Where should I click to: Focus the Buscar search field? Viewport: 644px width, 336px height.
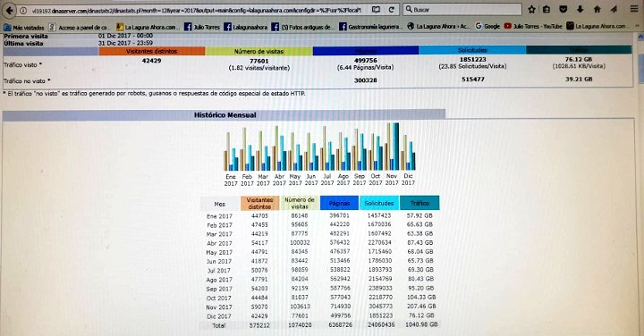(x=462, y=10)
